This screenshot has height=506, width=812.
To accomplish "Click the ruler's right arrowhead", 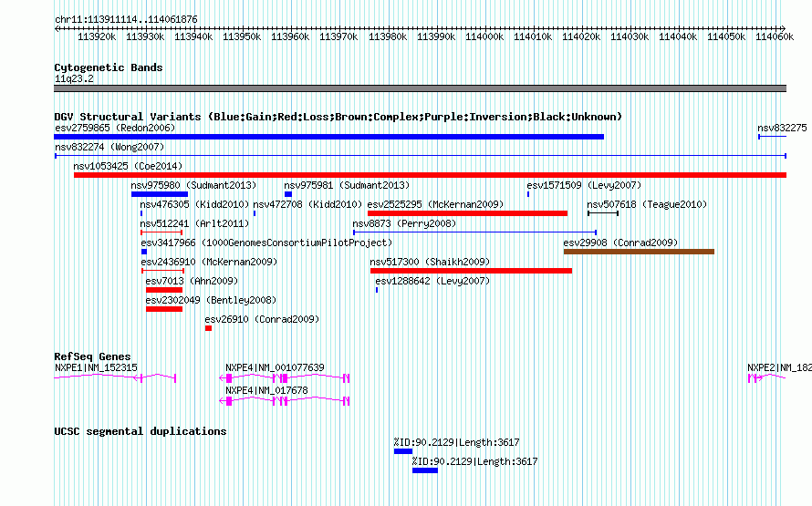I will (783, 28).
